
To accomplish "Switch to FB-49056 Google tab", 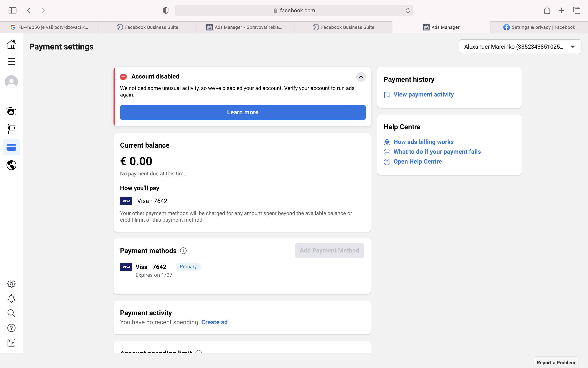I will pyautogui.click(x=49, y=27).
